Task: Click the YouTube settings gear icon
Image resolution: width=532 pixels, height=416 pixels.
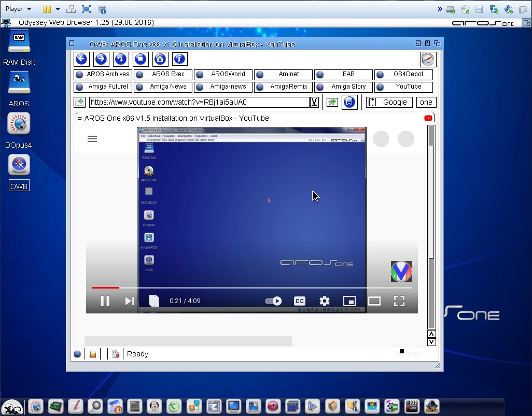Action: [325, 301]
